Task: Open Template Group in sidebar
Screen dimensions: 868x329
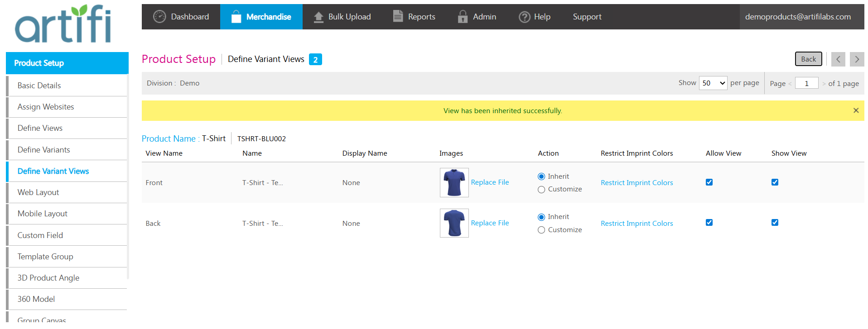Action: pyautogui.click(x=67, y=257)
